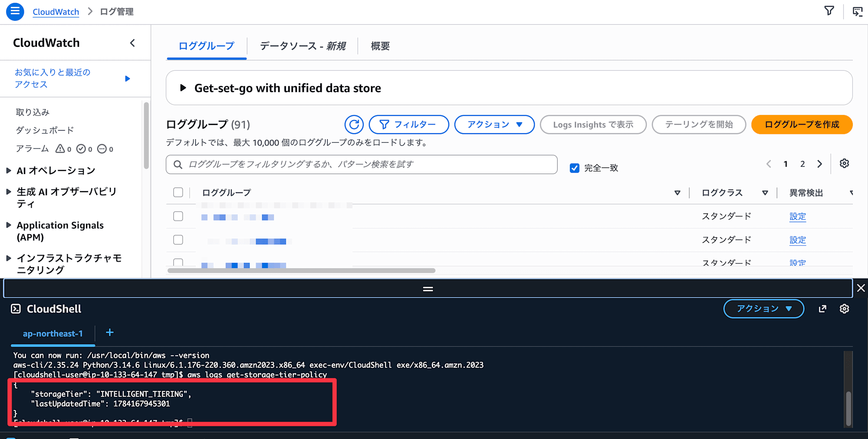
Task: Open the CloudWatch breadcrumb link
Action: tap(56, 12)
